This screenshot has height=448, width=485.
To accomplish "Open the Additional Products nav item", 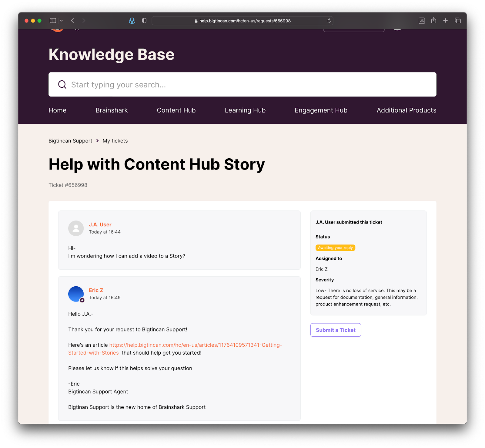I will click(x=406, y=110).
